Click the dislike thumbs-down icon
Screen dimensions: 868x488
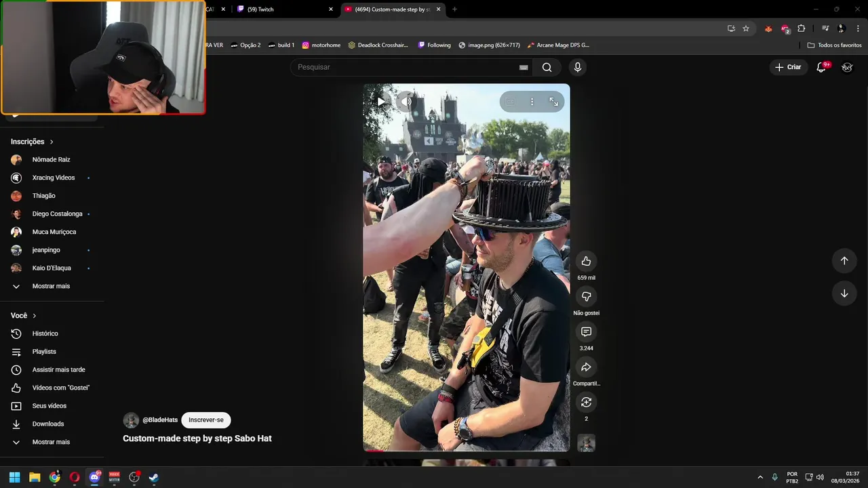coord(586,296)
